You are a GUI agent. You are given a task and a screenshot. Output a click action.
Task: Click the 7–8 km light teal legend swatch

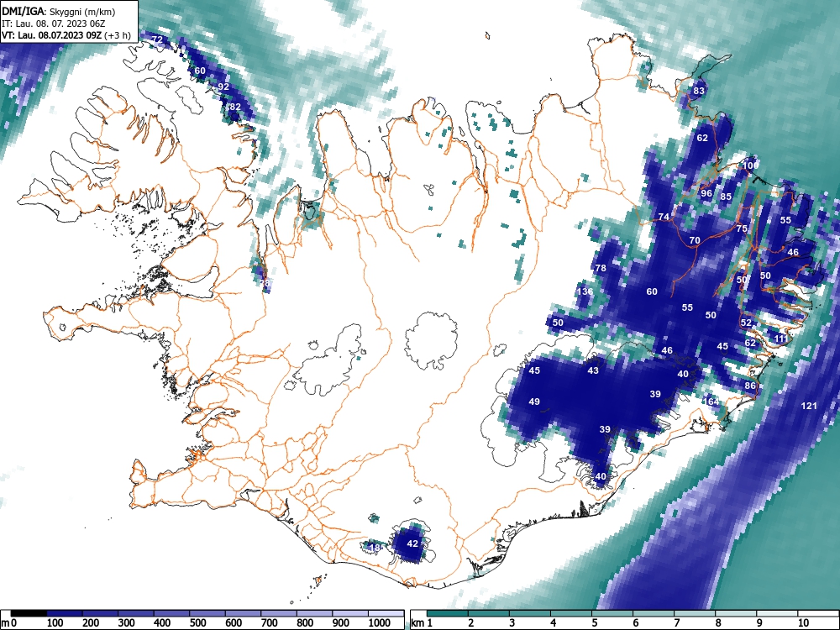(x=695, y=613)
